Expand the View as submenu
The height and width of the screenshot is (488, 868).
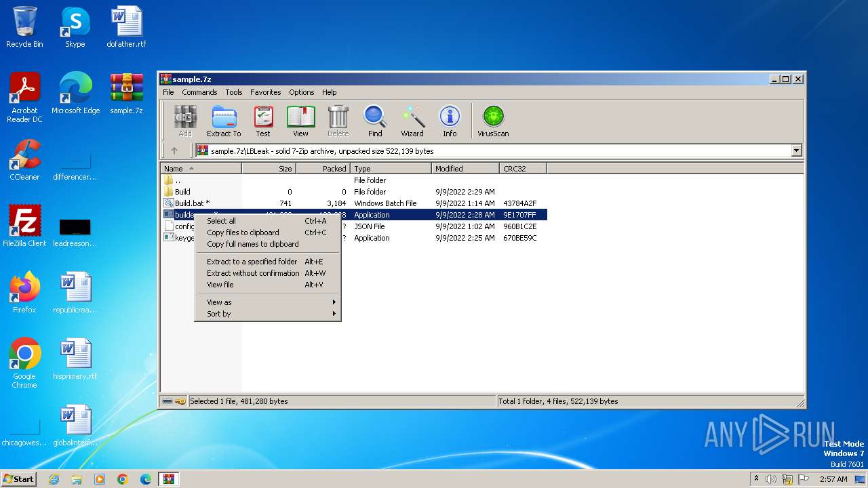[x=268, y=302]
